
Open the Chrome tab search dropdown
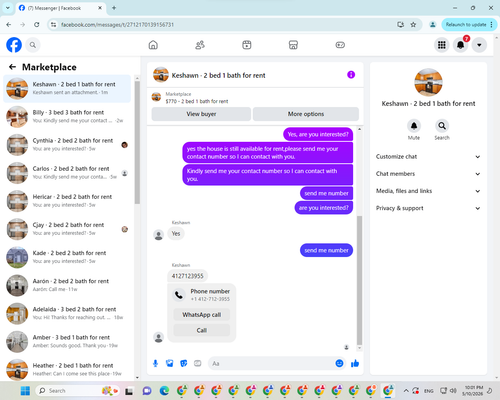[8, 8]
